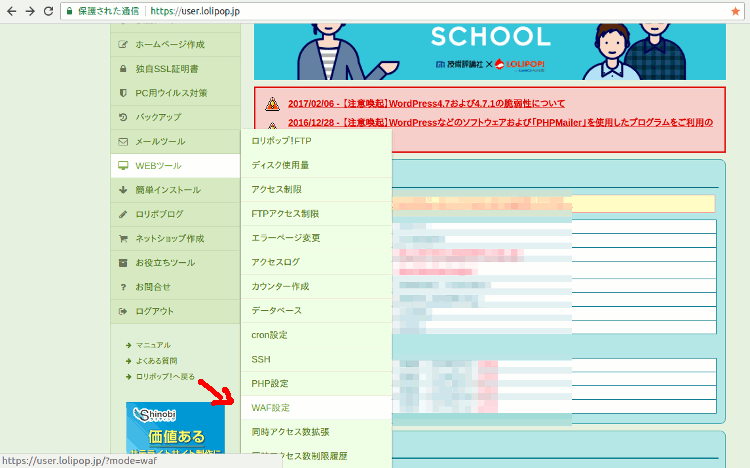Click the envelope icon beside メールツール
This screenshot has height=468, width=750.
123,142
